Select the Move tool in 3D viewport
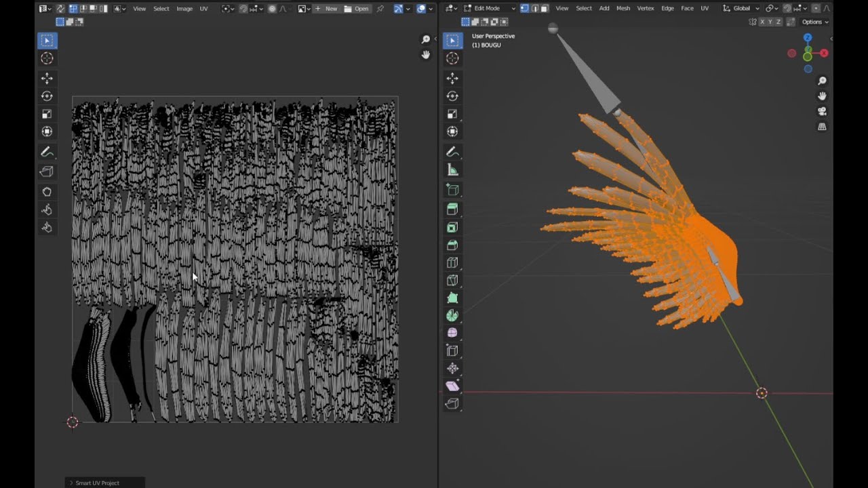The width and height of the screenshot is (868, 488). [x=452, y=78]
